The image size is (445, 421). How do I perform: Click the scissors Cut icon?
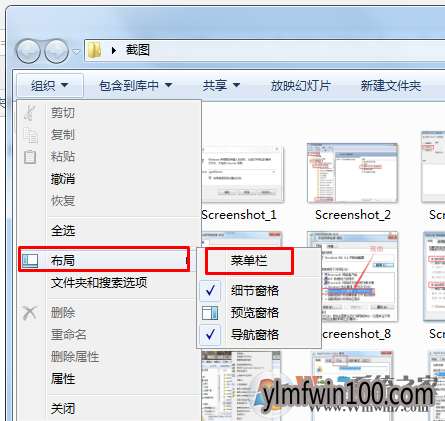(30, 113)
